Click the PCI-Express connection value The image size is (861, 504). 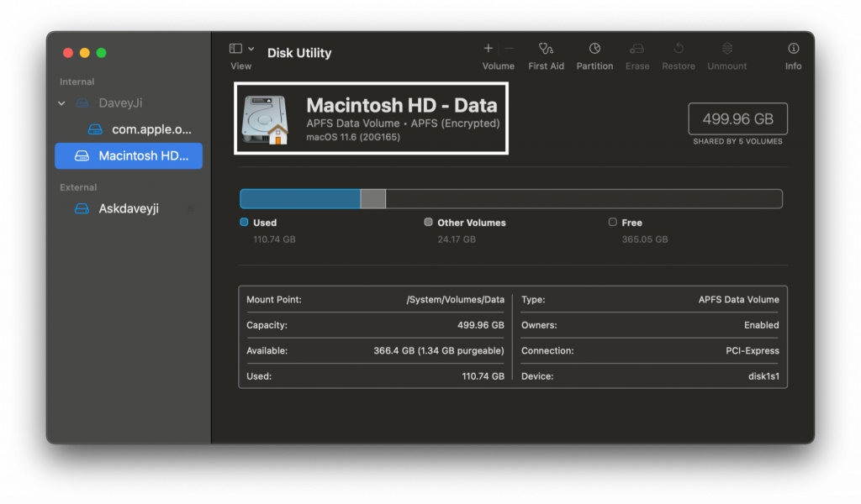(753, 350)
